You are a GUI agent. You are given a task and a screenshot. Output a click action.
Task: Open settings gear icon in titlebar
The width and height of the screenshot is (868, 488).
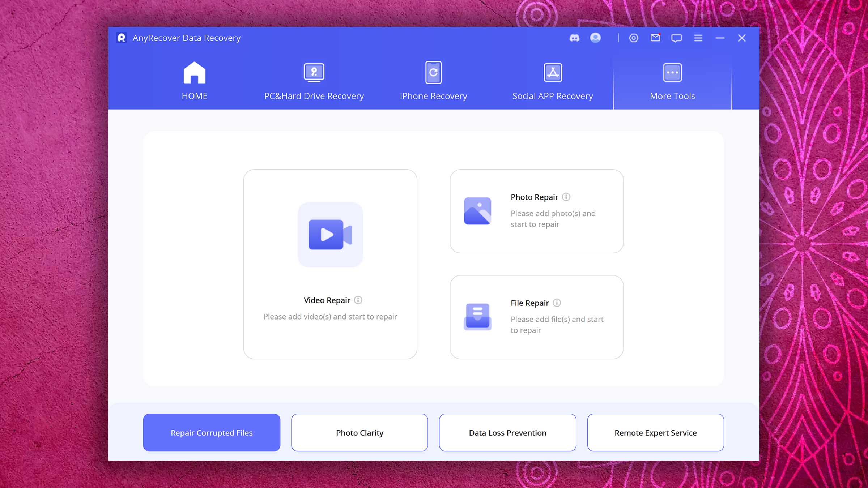[633, 38]
